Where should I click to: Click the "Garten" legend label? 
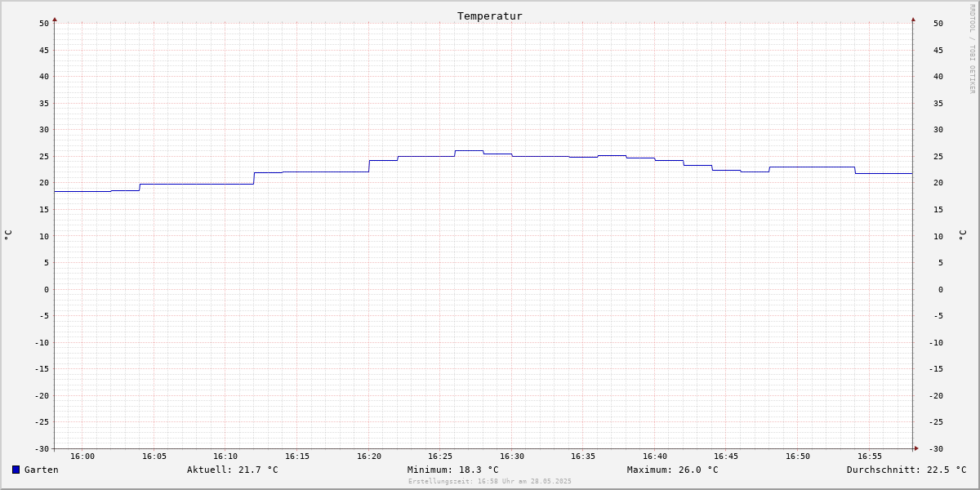point(42,470)
